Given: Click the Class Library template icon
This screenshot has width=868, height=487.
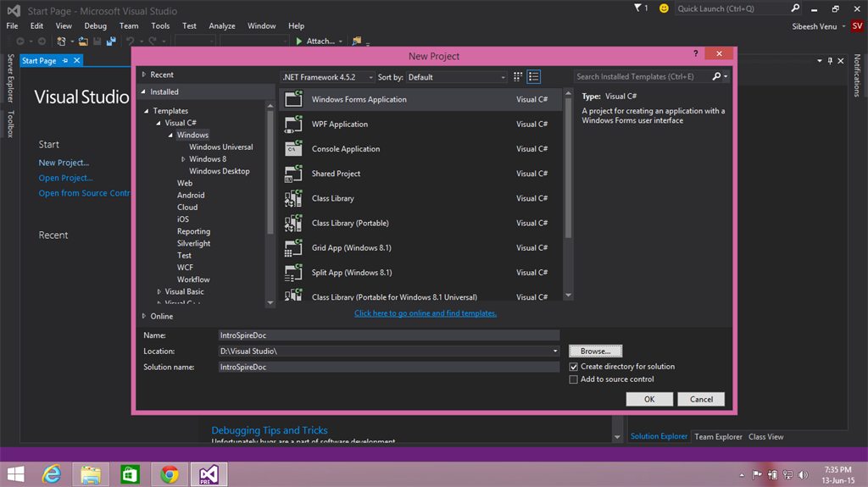Looking at the screenshot, I should tap(293, 198).
